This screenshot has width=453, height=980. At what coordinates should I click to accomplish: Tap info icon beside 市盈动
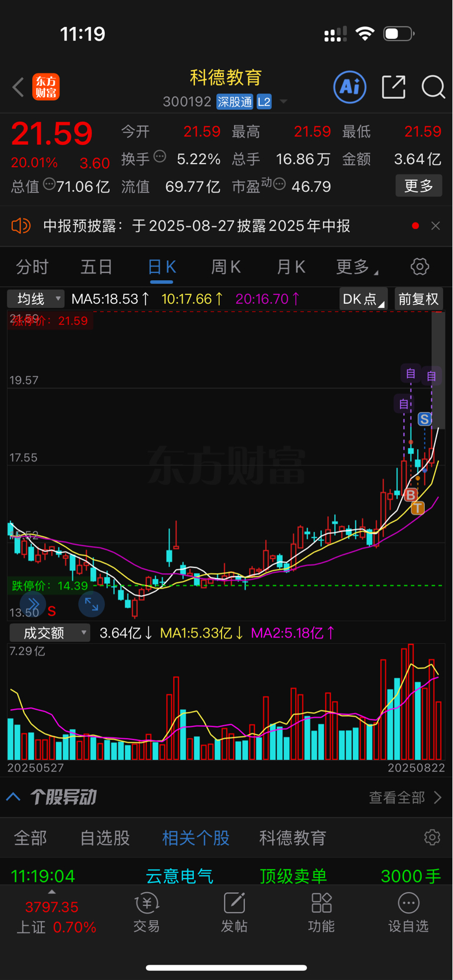279,184
